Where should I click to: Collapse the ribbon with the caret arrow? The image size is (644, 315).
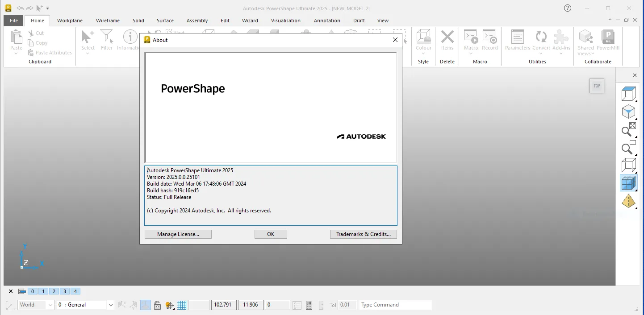pyautogui.click(x=611, y=20)
